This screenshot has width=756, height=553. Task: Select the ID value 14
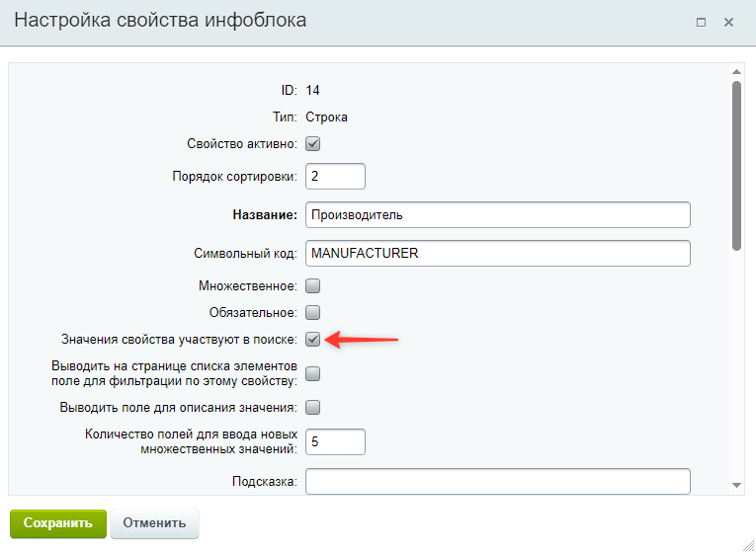click(x=312, y=90)
